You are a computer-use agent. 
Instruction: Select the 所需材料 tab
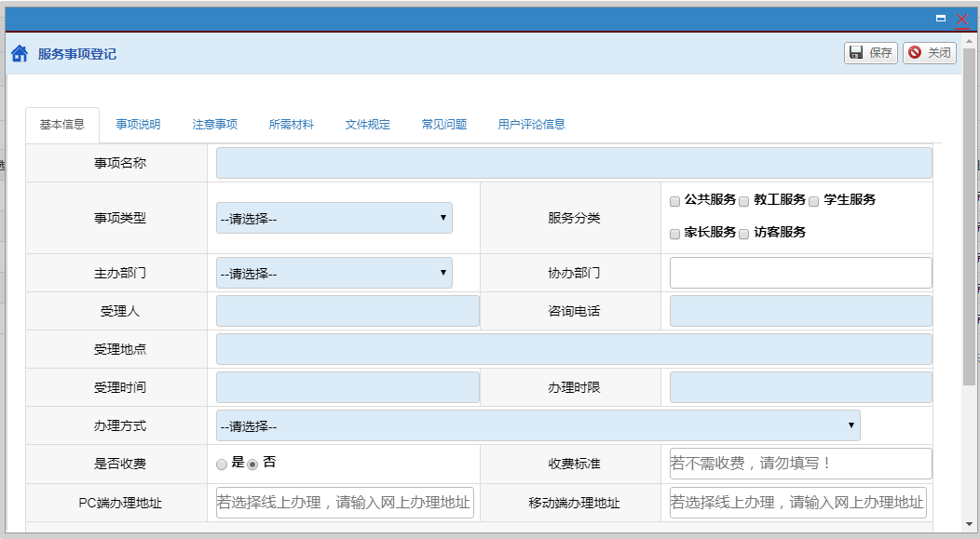[291, 125]
